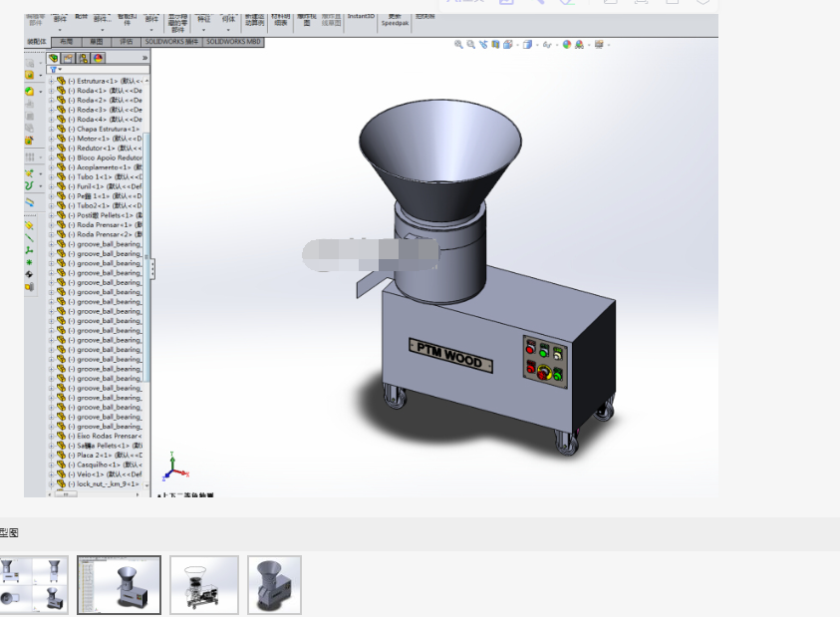Select Bloco Apoio Redutor in the tree
The width and height of the screenshot is (840, 624).
[105, 157]
